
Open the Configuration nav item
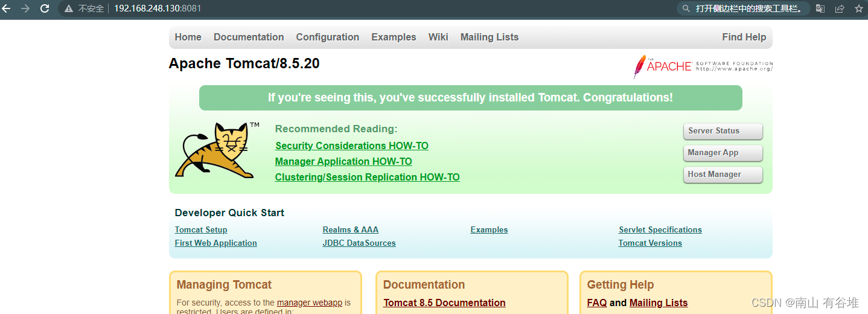click(x=328, y=37)
